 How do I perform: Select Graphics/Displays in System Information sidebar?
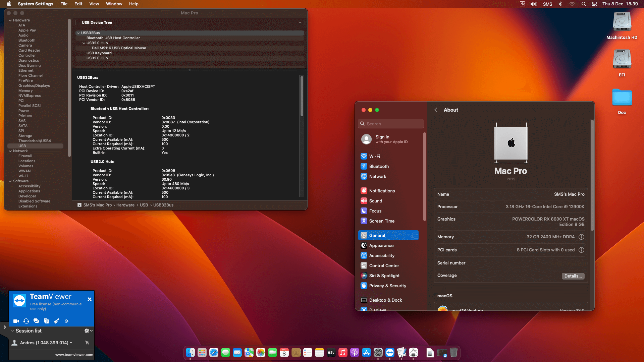[34, 86]
